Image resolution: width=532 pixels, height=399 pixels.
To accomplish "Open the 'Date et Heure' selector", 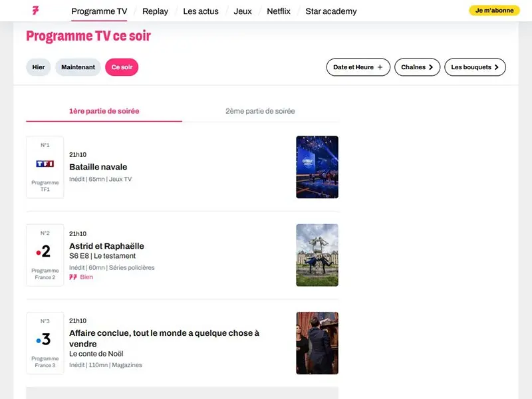I will [x=358, y=67].
